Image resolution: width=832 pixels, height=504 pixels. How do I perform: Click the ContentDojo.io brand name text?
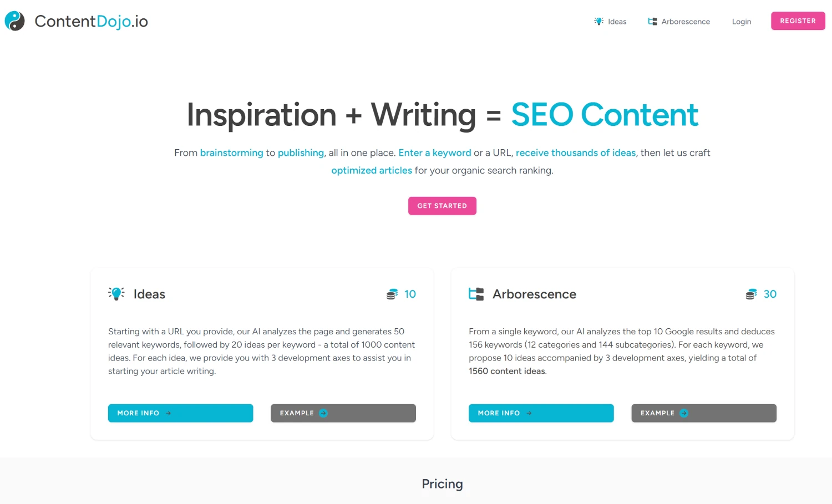pos(91,21)
